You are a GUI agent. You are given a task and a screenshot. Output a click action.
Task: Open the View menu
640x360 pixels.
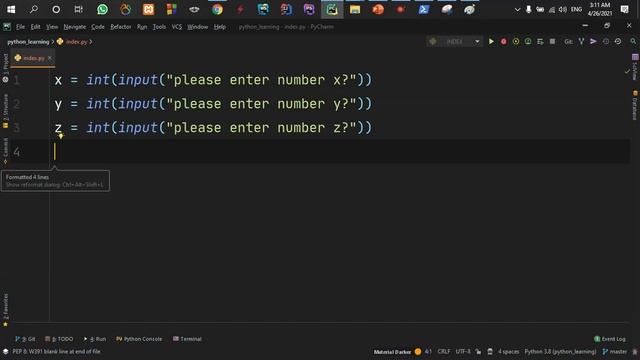click(52, 27)
